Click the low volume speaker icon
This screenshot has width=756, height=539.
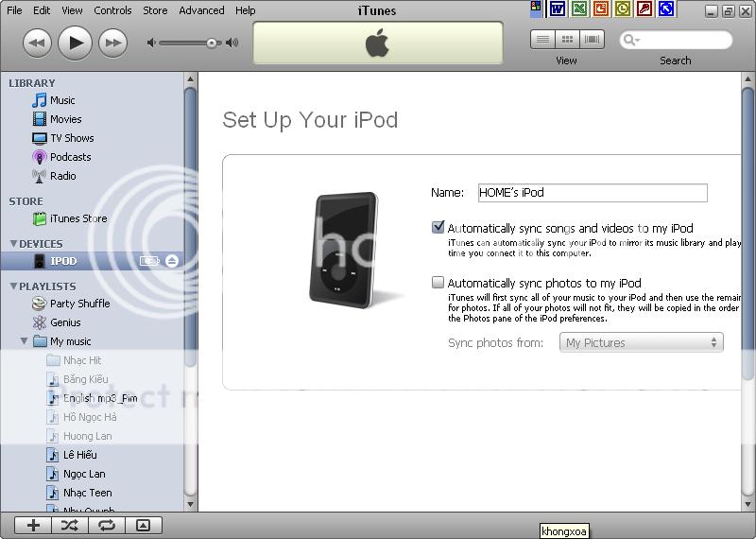(151, 43)
